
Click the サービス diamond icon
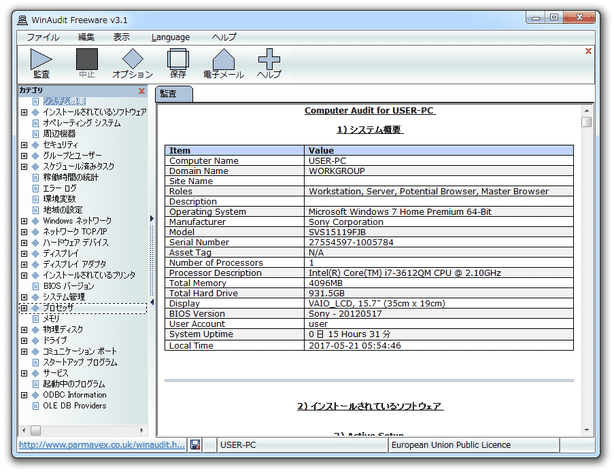tap(35, 373)
